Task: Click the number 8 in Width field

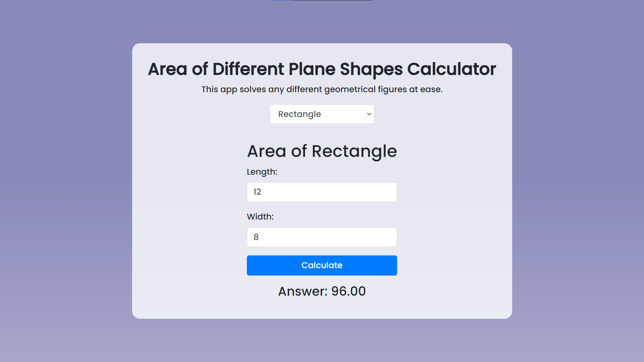Action: pos(256,237)
